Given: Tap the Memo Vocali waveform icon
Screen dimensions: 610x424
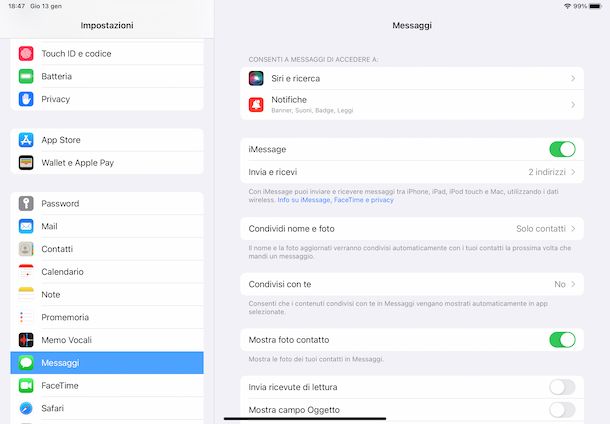Looking at the screenshot, I should tap(26, 340).
